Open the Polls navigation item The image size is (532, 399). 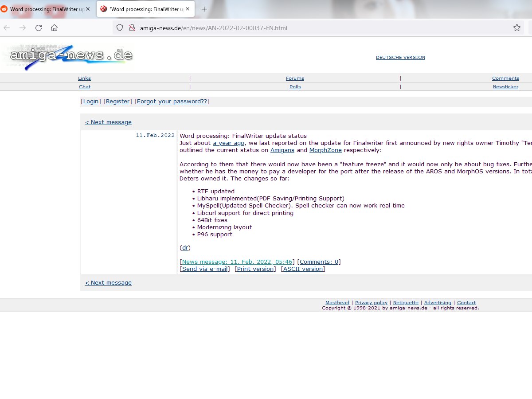[x=295, y=87]
